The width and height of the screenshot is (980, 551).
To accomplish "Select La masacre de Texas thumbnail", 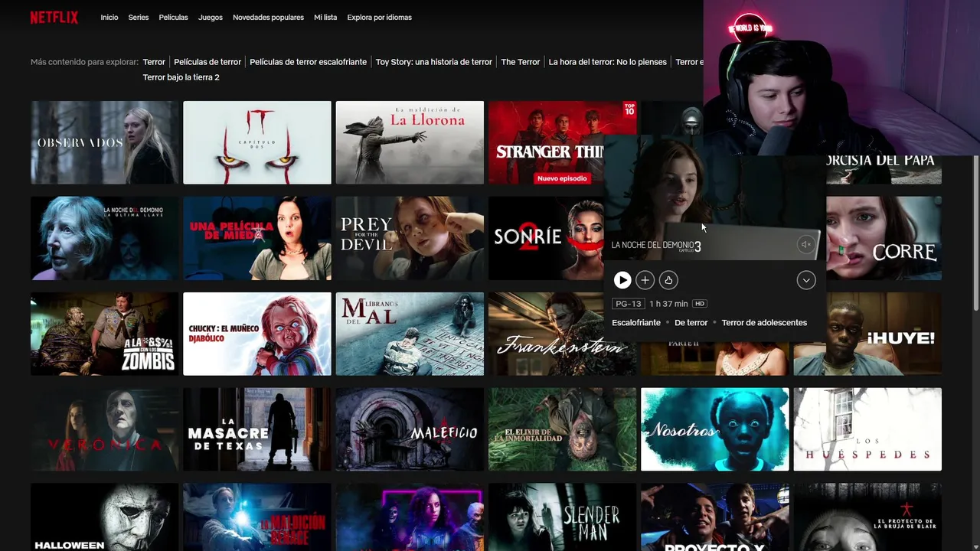I will [257, 429].
